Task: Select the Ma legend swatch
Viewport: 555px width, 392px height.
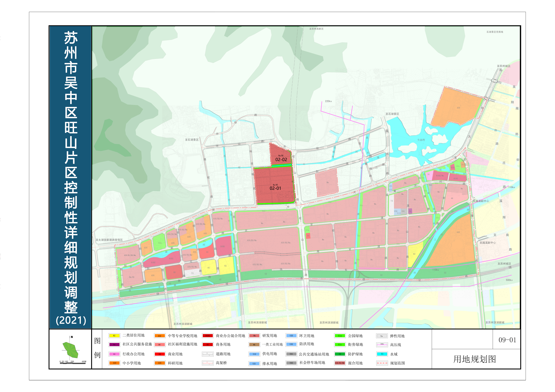Action: [x=254, y=336]
